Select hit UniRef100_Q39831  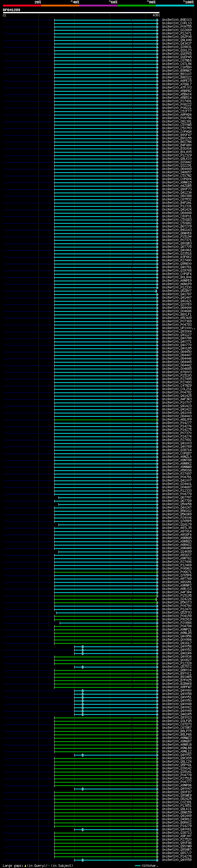[x=177, y=47]
